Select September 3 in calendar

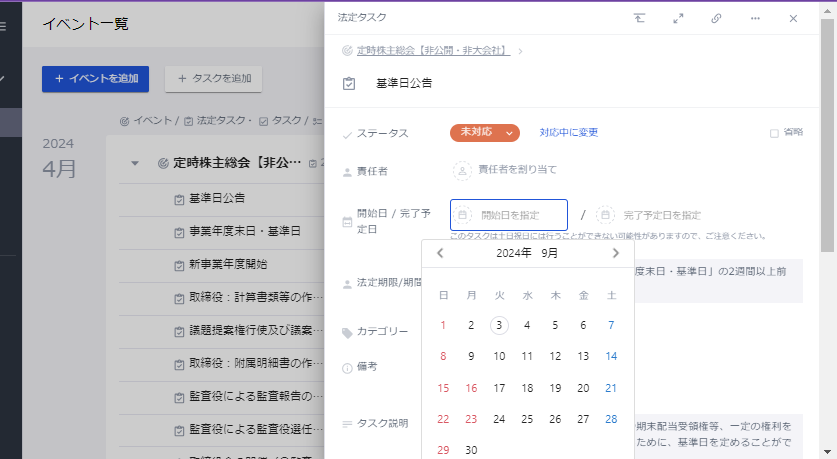499,325
